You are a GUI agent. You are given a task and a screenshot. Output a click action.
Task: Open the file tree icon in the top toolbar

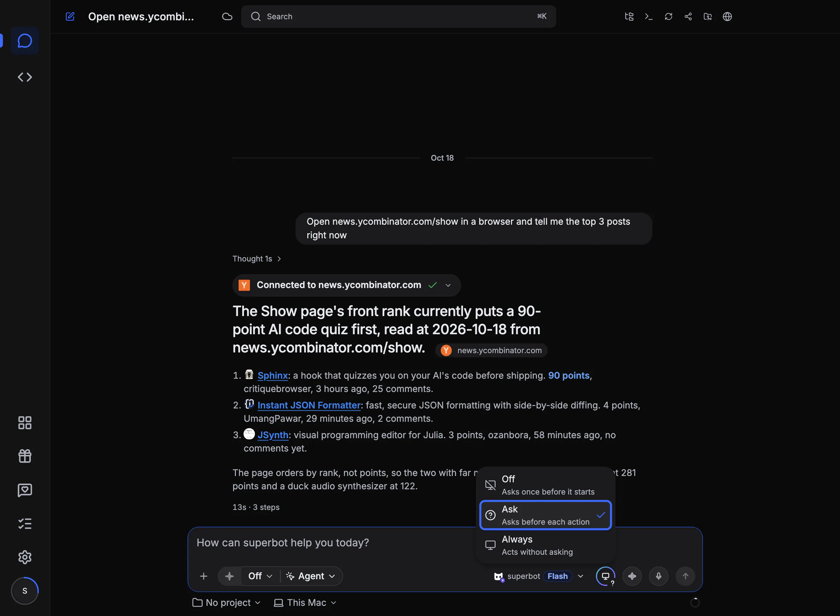click(629, 16)
